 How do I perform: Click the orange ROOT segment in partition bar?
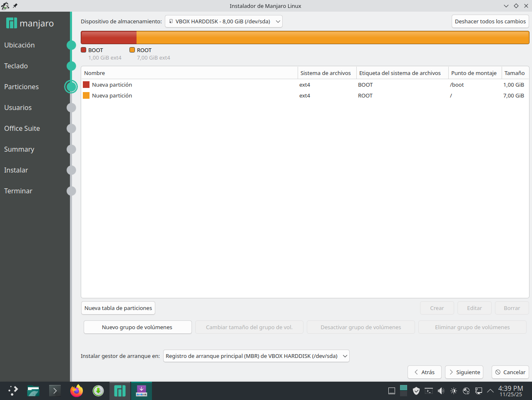tap(332, 37)
